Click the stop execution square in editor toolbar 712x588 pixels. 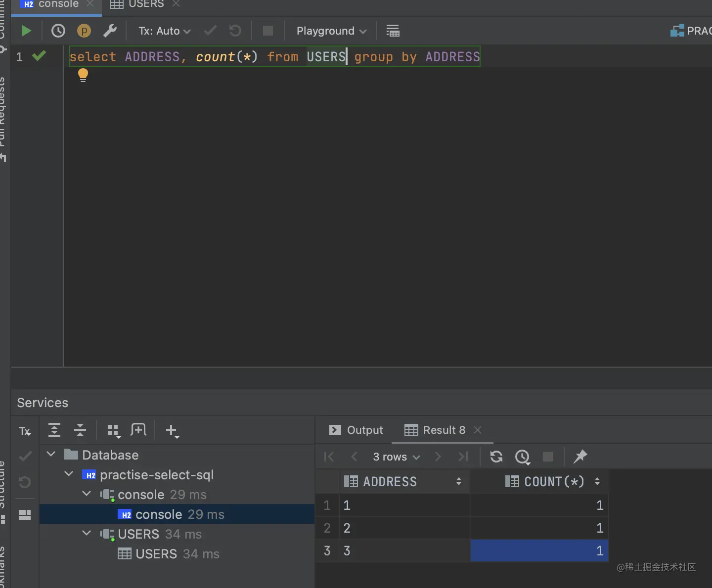[x=268, y=31]
